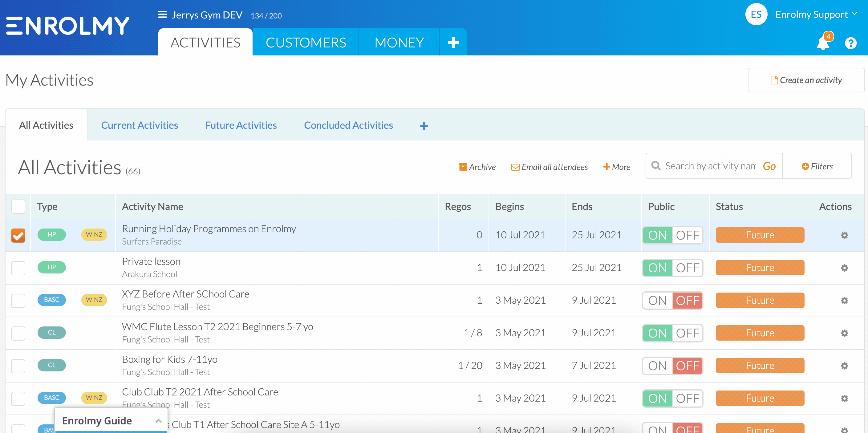Click the plus tab next to MONEY

tap(453, 42)
